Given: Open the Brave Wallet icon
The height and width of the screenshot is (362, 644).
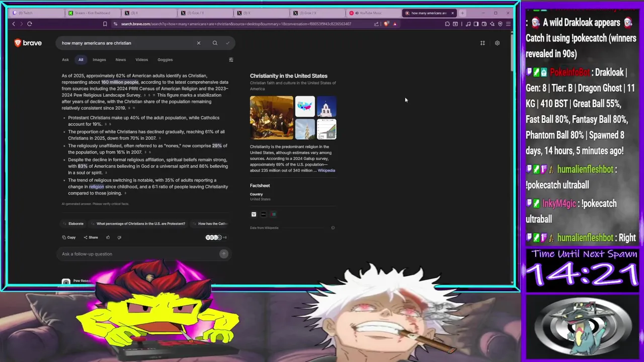Looking at the screenshot, I should [484, 24].
